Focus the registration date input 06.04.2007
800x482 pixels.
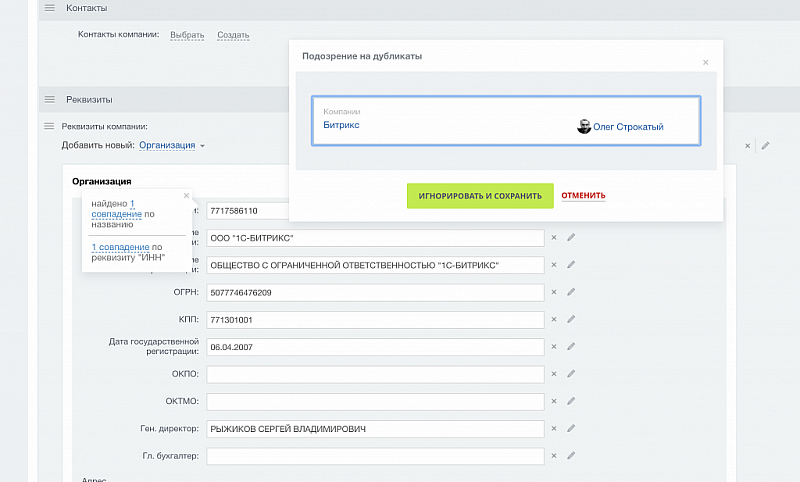[x=376, y=347]
